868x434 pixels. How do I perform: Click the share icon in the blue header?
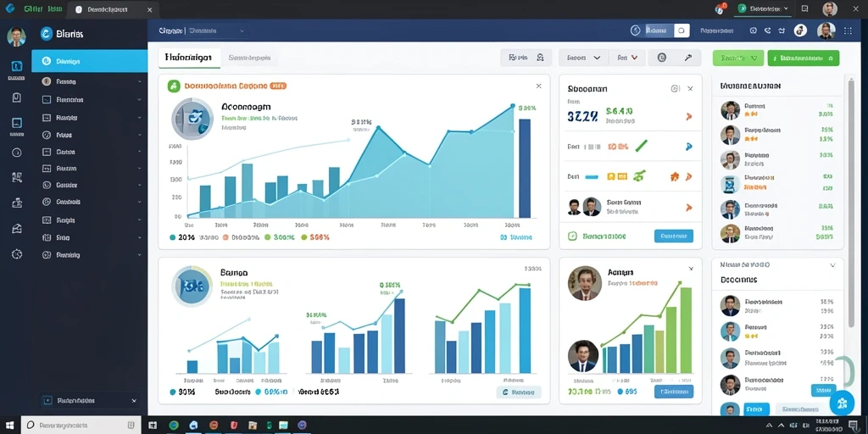(768, 31)
